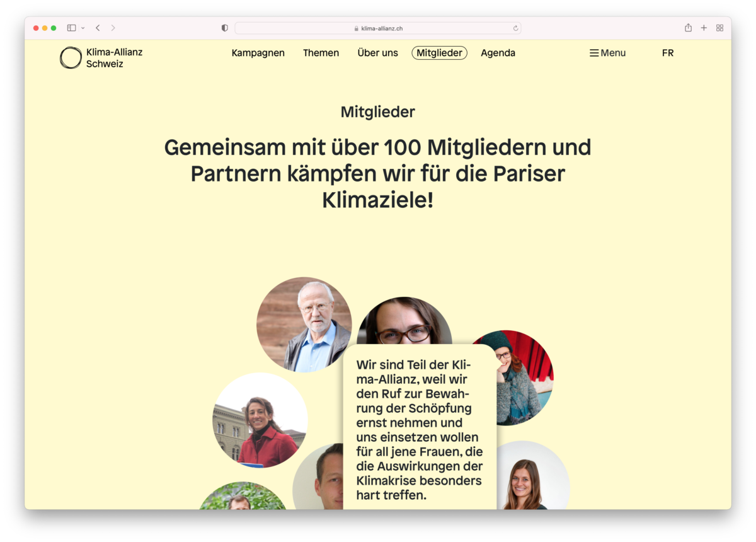Click the Klima-Allianz Schweiz circle logo

pyautogui.click(x=71, y=58)
